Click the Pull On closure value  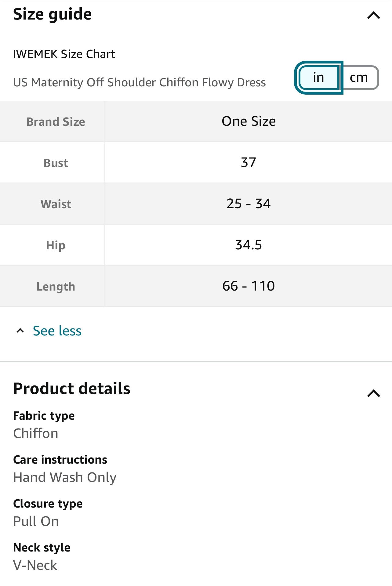coord(36,521)
